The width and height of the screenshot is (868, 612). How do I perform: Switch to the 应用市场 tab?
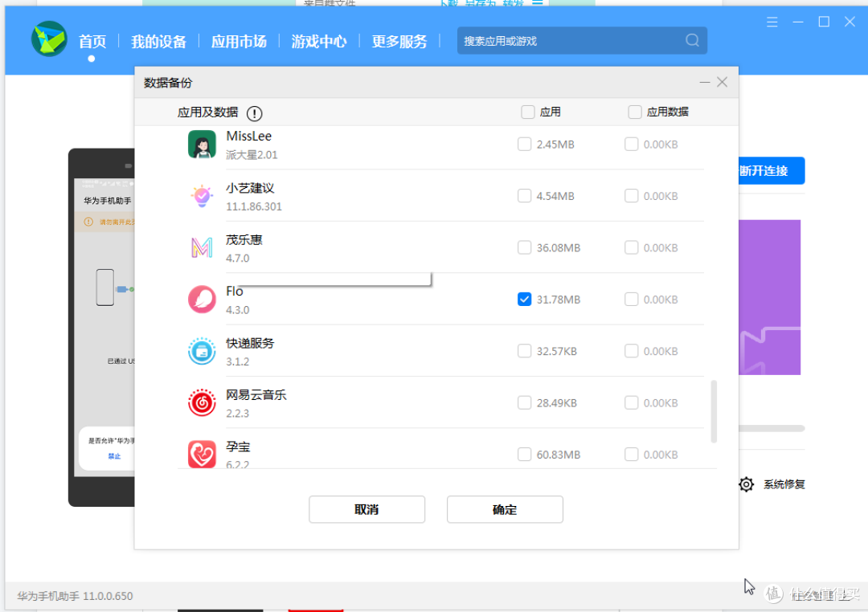pos(240,42)
